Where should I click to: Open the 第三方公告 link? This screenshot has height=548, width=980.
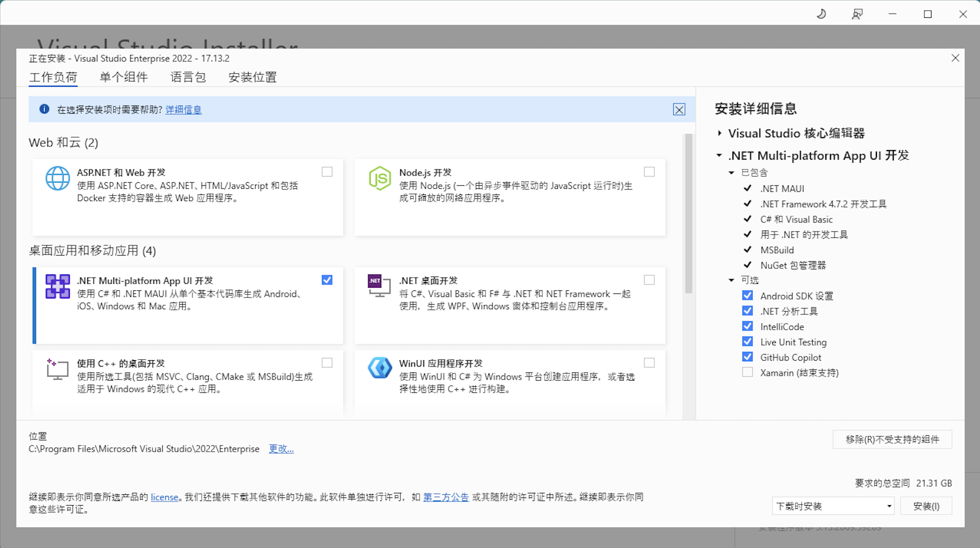coord(446,497)
